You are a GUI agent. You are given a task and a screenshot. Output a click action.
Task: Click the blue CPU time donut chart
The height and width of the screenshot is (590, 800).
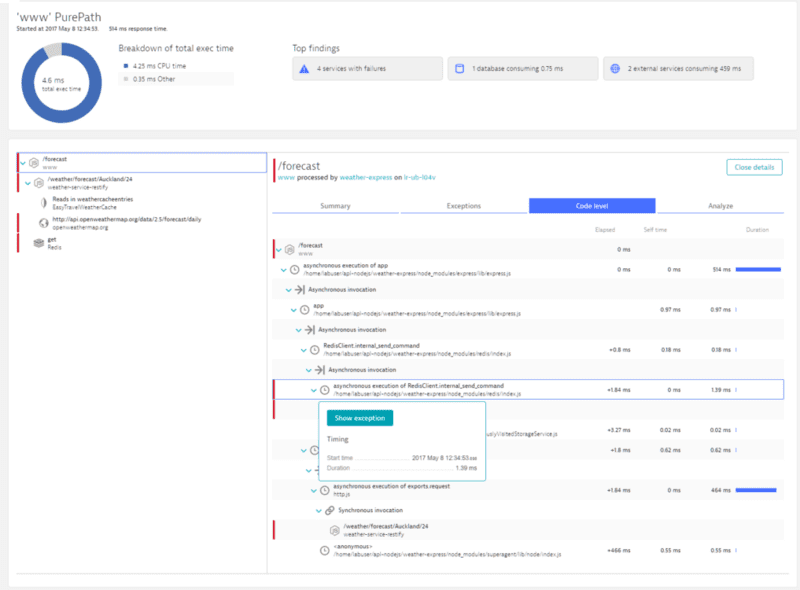click(62, 83)
